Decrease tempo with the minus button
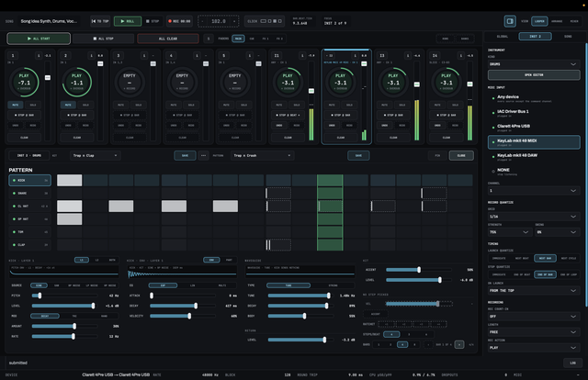588x380 pixels. coord(202,21)
